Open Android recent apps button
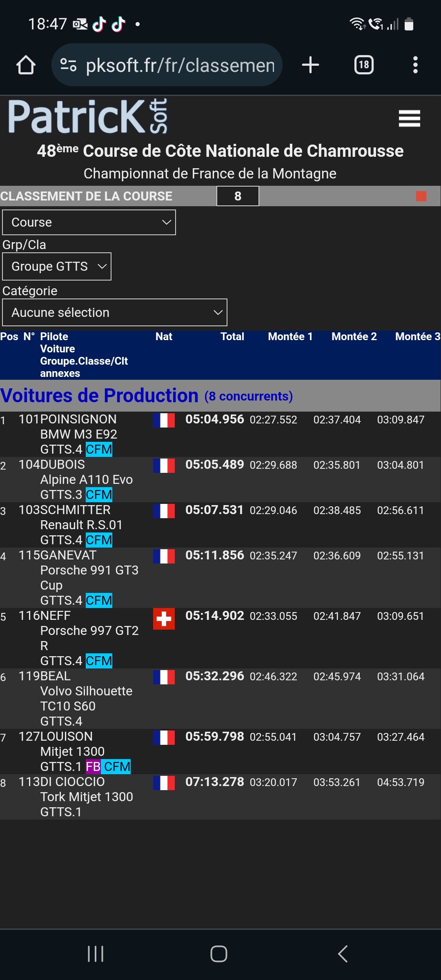 coord(96,954)
